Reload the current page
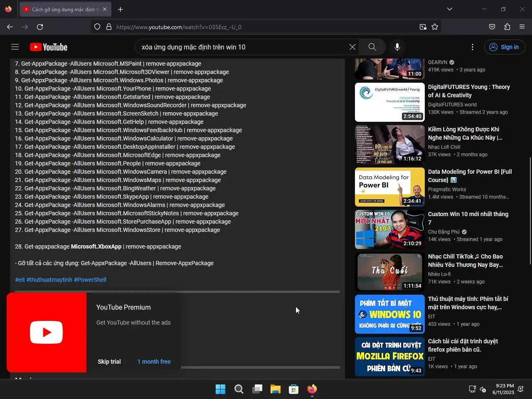 click(x=40, y=27)
